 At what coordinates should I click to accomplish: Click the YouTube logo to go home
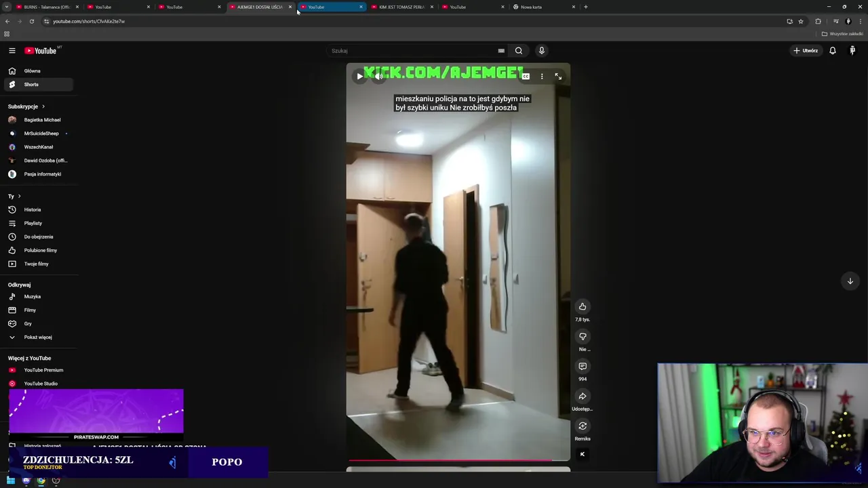[41, 51]
